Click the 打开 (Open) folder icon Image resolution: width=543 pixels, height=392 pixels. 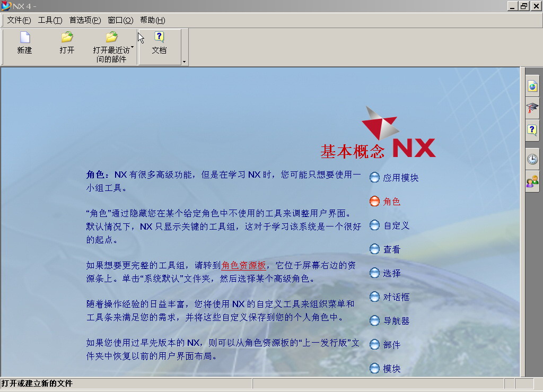click(67, 38)
